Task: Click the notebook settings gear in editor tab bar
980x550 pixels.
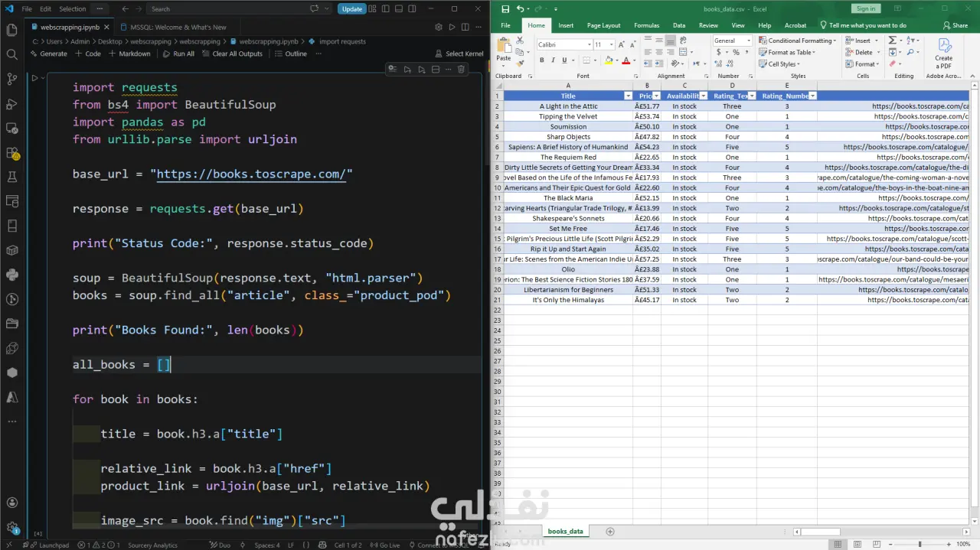Action: click(439, 27)
